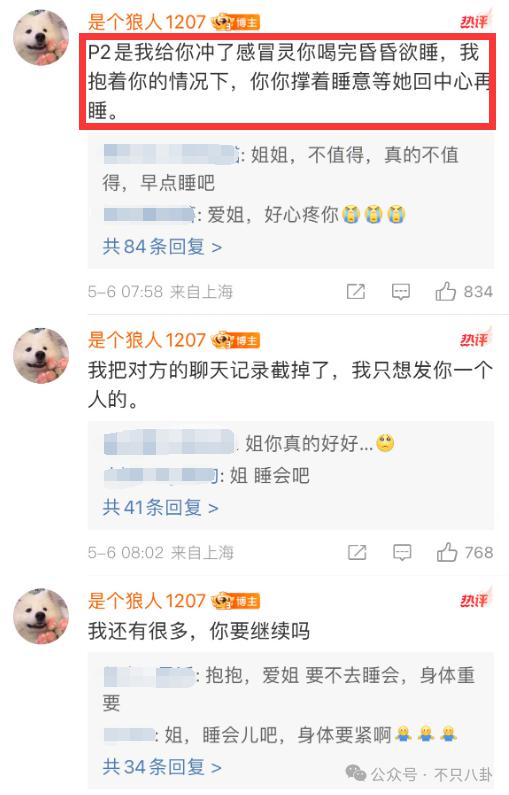
Task: Share the 5-6 08:02 comment
Action: click(357, 552)
